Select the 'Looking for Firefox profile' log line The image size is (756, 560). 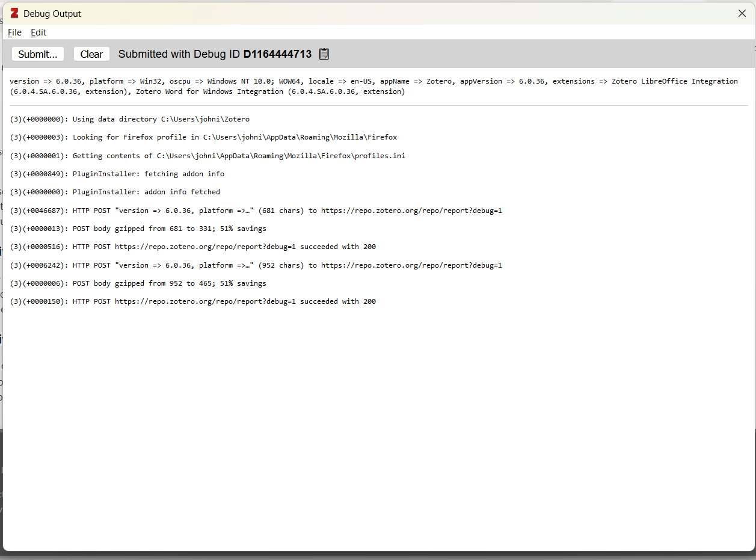click(x=203, y=137)
